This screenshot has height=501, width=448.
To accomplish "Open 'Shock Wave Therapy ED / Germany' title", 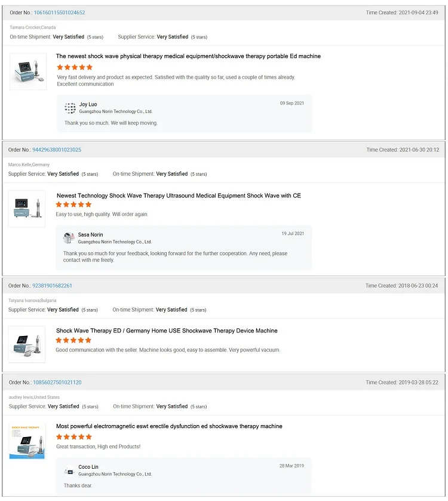I will pos(167,331).
